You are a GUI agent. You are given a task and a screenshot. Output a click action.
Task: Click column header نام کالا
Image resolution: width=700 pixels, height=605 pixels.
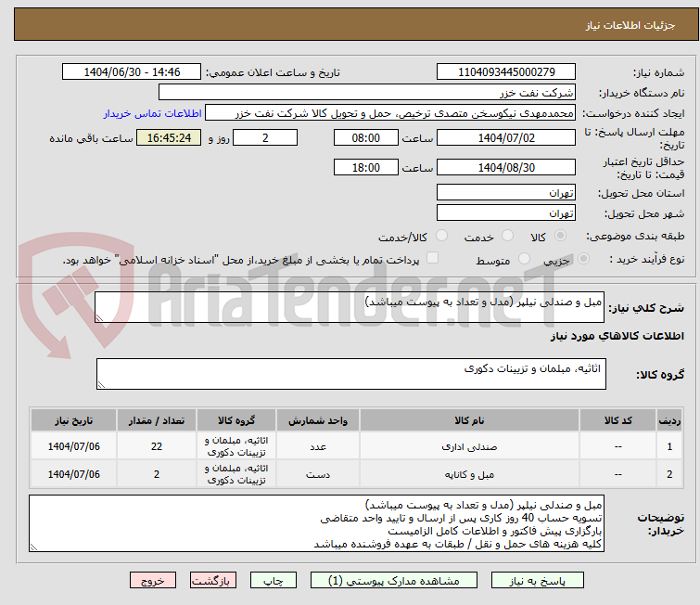[469, 420]
